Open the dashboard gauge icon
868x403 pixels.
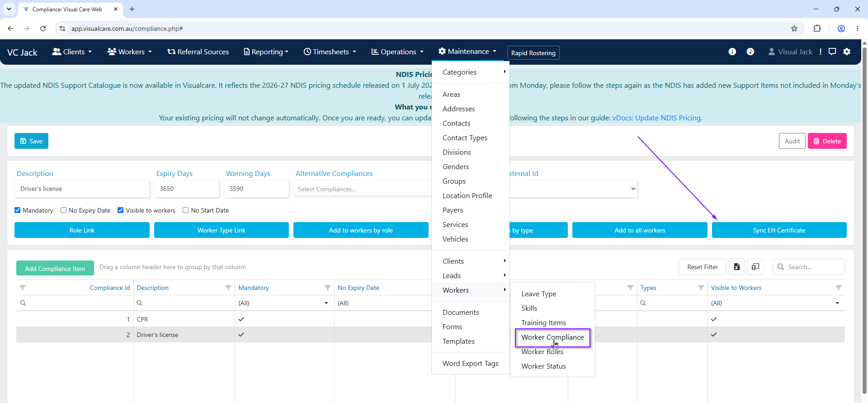(x=750, y=52)
